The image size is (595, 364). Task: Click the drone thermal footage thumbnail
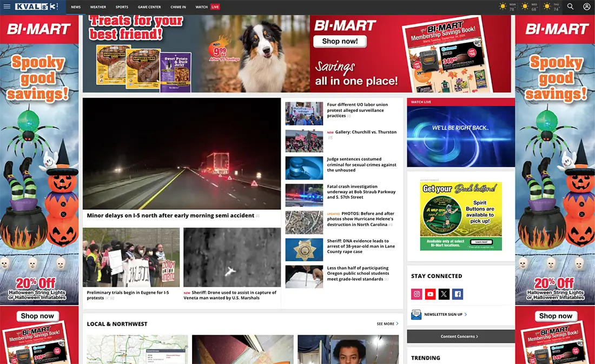click(232, 257)
